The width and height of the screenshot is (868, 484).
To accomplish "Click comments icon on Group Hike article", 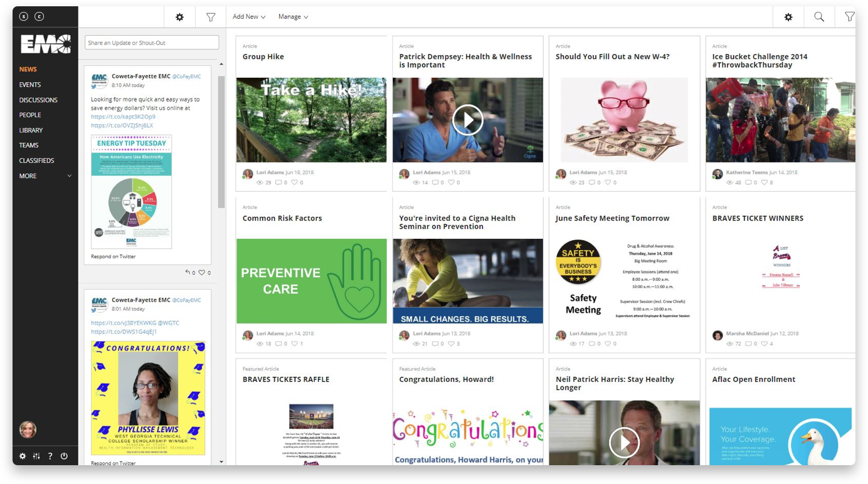I will (x=278, y=182).
